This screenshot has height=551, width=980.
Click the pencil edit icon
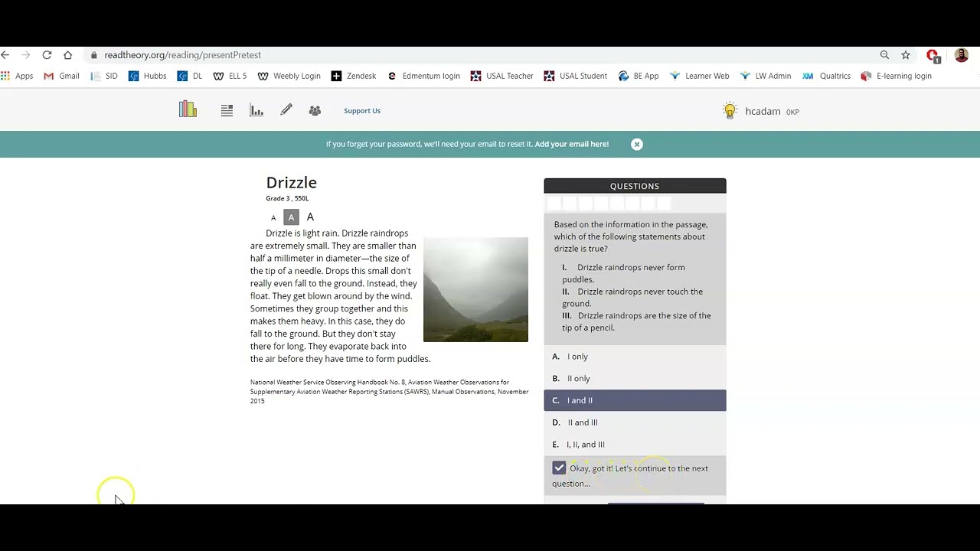pyautogui.click(x=286, y=110)
